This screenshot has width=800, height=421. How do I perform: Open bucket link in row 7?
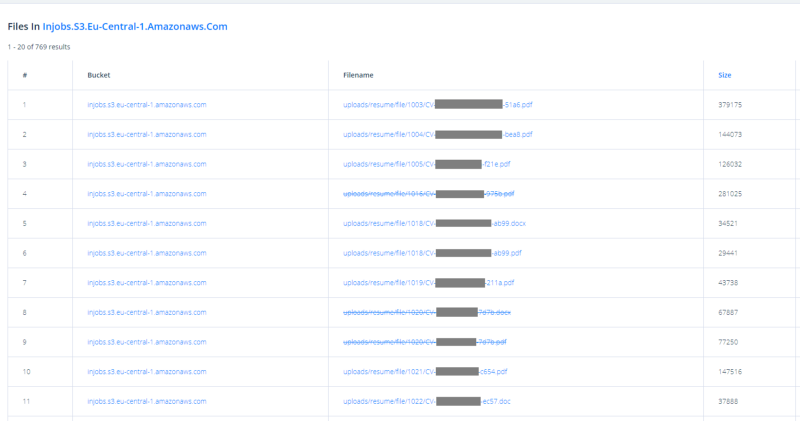coord(147,282)
